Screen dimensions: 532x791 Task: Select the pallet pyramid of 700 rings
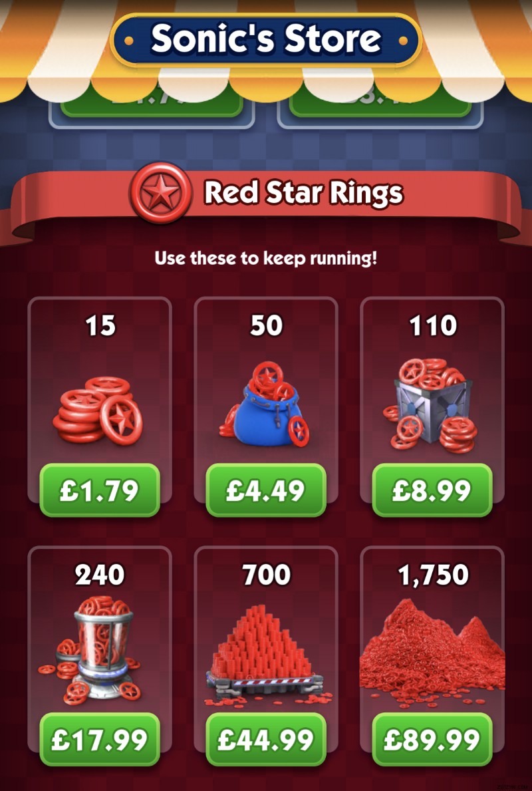click(x=265, y=655)
